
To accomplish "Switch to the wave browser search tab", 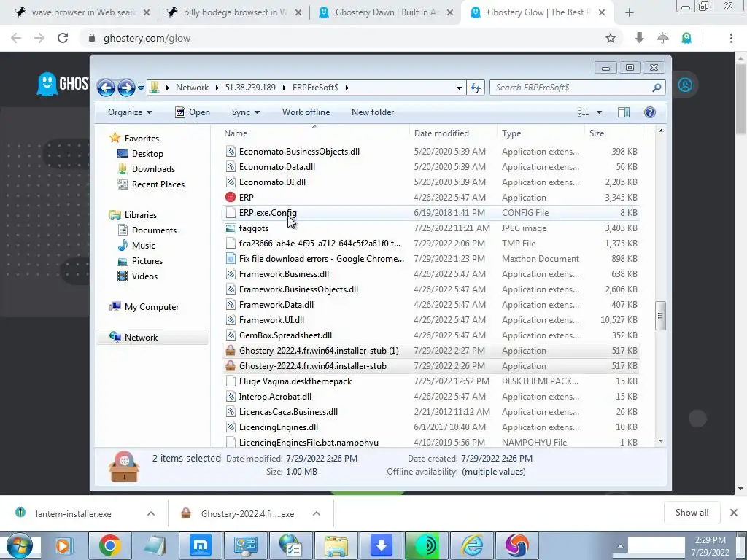I will coord(82,12).
